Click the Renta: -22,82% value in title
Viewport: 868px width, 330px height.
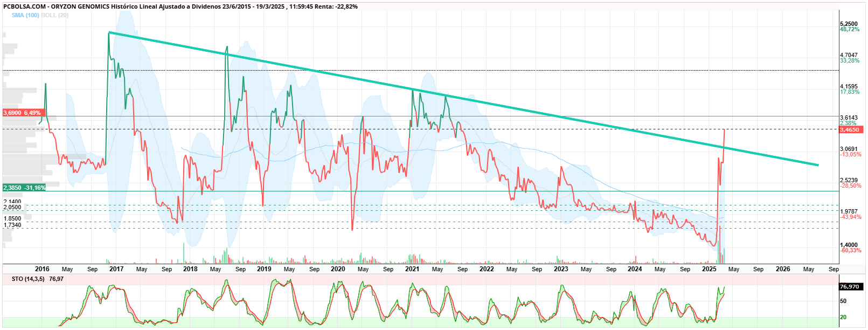tap(336, 6)
